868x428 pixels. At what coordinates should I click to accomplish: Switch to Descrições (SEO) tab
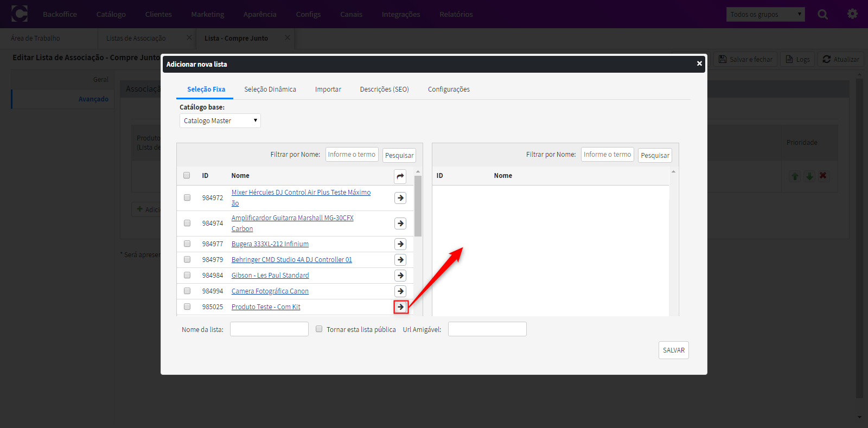384,89
